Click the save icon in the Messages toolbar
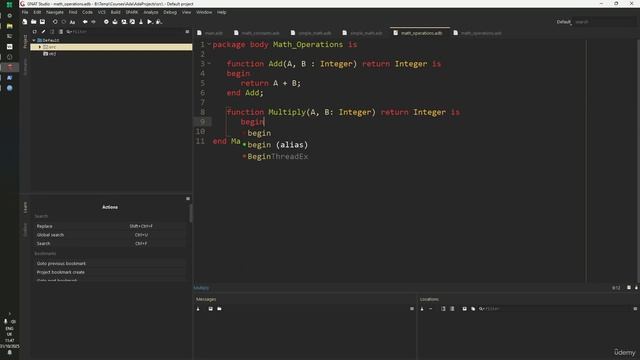 pos(211,309)
